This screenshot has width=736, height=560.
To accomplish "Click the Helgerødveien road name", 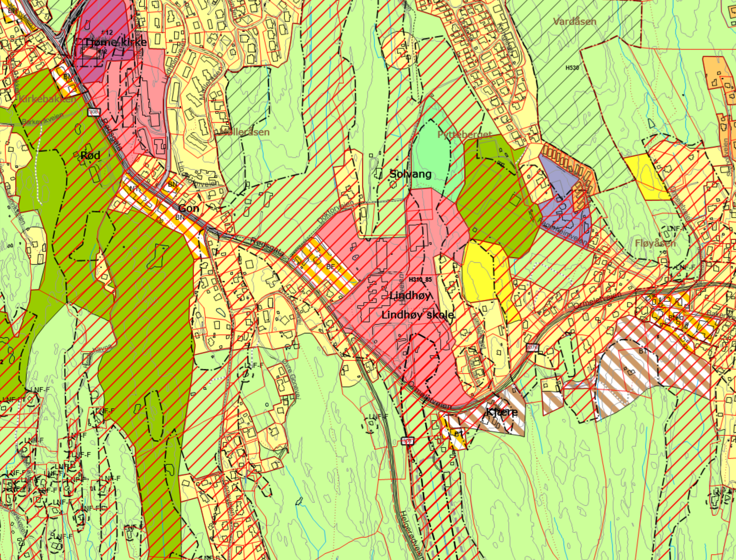I will [x=412, y=535].
